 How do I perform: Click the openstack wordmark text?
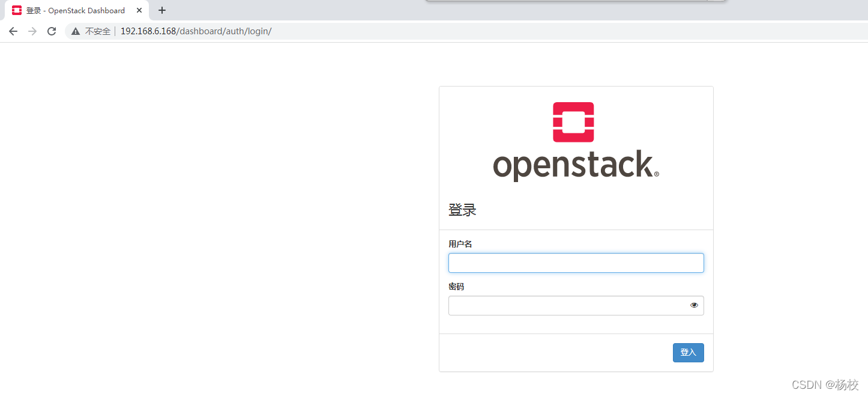[x=576, y=165]
